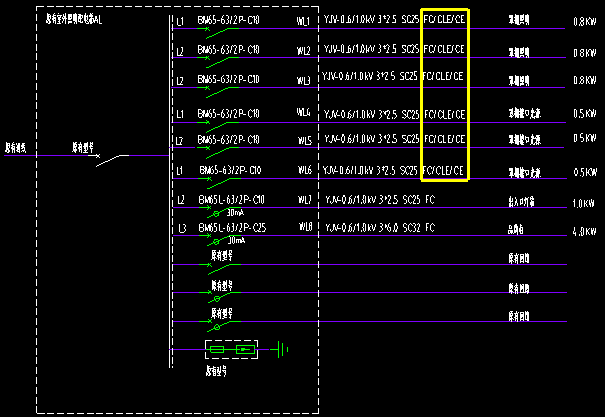Select the WL1 circuit label
605x417 pixels.
[x=303, y=21]
